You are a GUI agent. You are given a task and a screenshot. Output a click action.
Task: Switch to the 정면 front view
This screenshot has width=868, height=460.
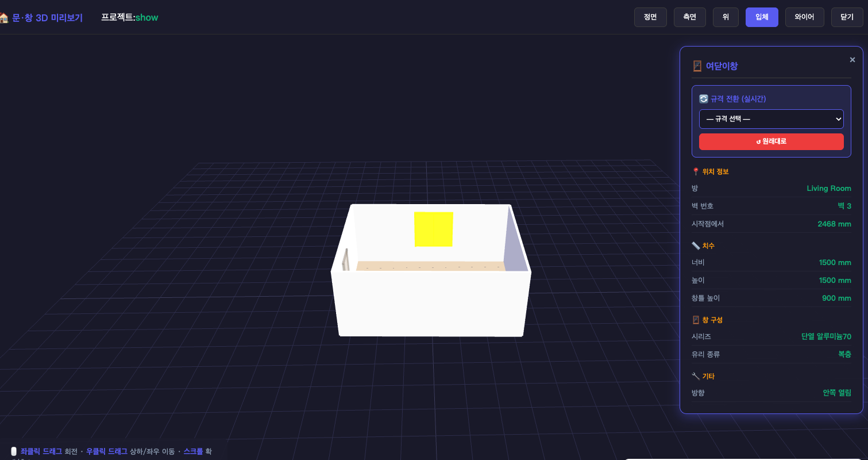point(650,17)
